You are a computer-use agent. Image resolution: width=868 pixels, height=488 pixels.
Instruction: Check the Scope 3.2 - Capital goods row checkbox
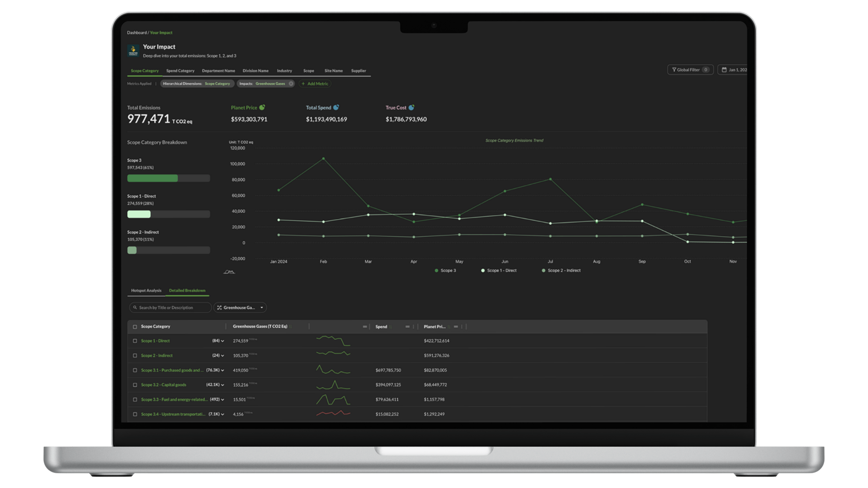click(x=135, y=385)
